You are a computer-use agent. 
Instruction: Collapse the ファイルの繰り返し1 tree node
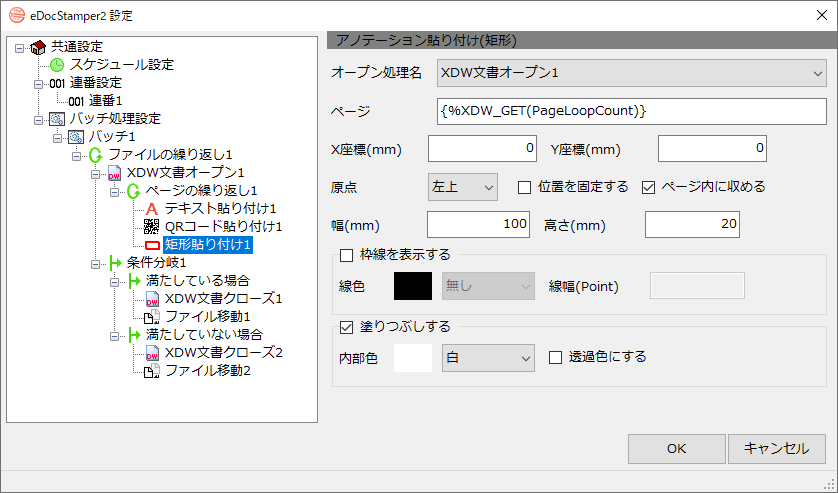tap(76, 156)
